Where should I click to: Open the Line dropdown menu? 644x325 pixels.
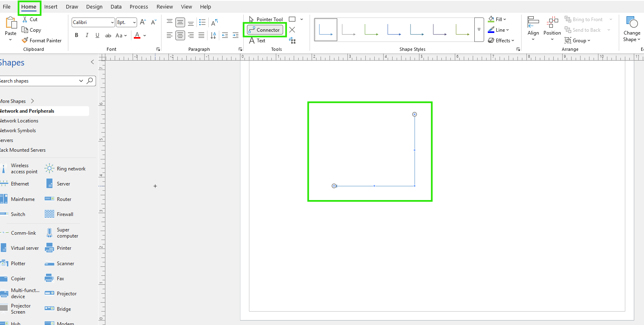[498, 30]
